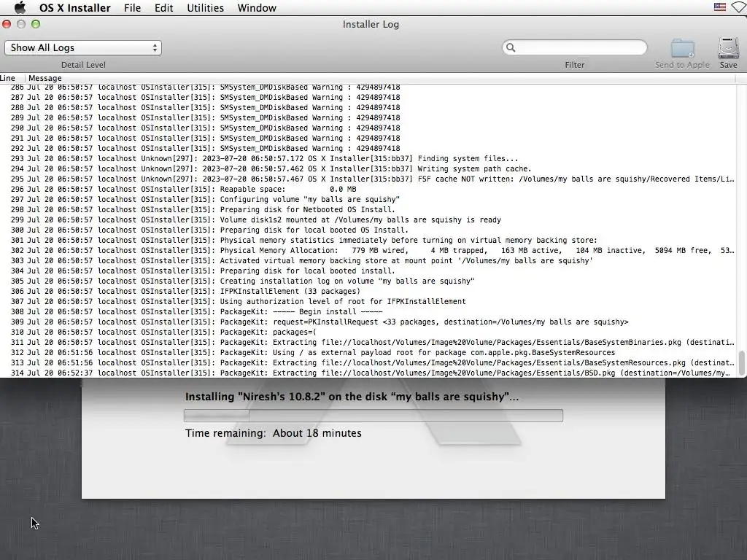Select log line 293 Finding system files
This screenshot has width=747, height=560.
click(369, 158)
